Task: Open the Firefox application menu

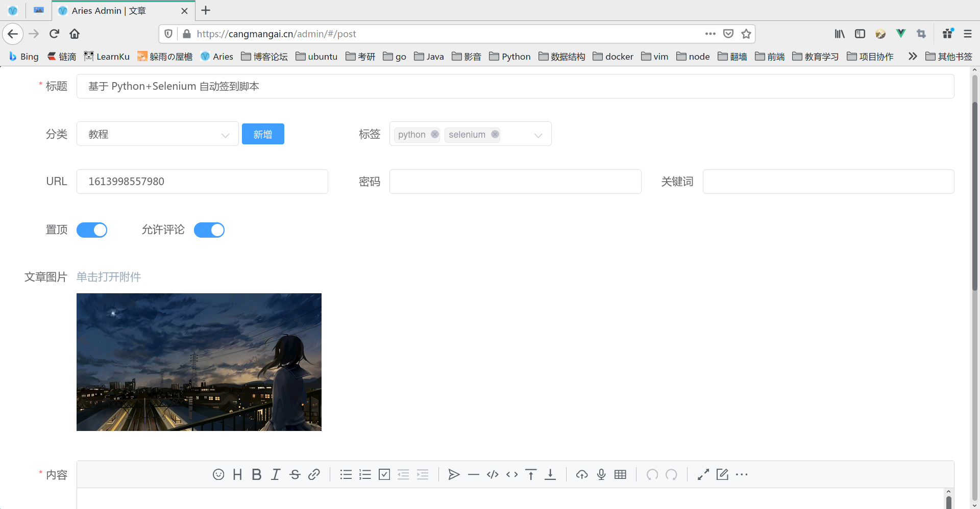Action: click(968, 34)
